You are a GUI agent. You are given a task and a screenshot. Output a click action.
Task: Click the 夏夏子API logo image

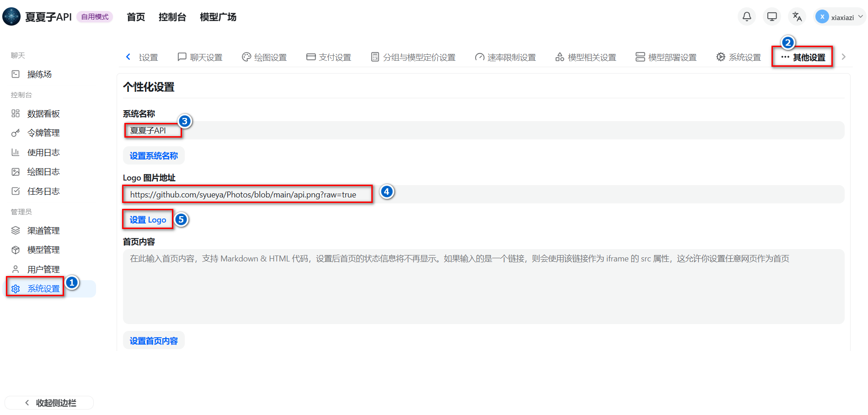click(x=11, y=17)
